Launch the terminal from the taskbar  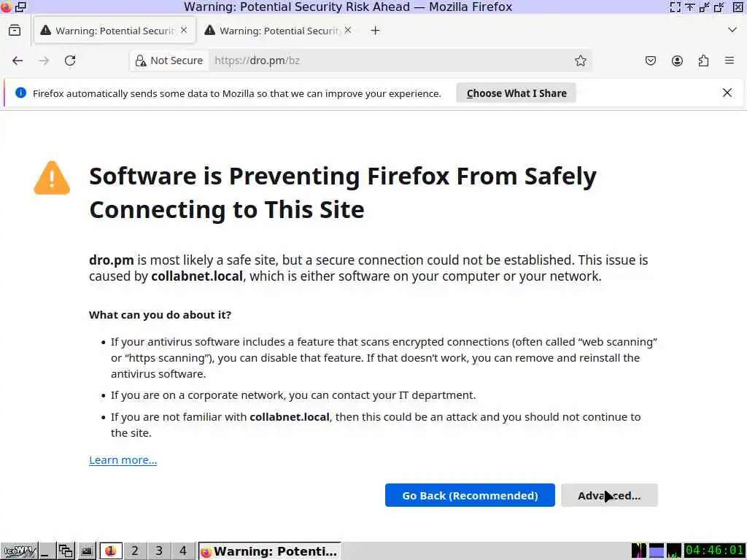click(86, 551)
